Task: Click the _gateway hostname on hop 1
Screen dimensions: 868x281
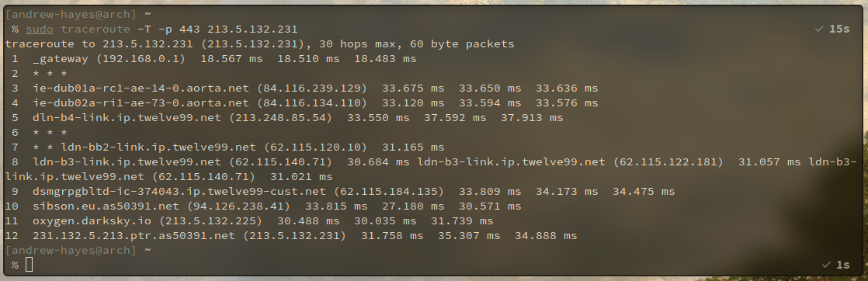Action: (x=61, y=59)
